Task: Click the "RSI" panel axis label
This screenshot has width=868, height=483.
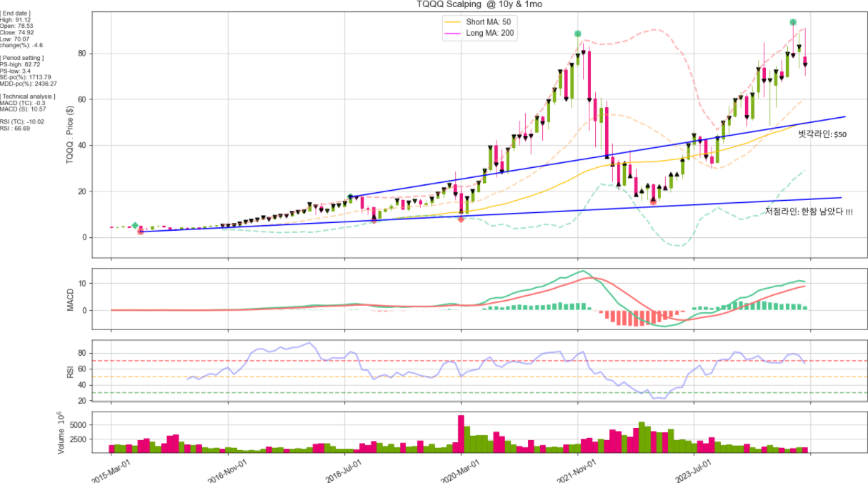Action: [x=70, y=371]
